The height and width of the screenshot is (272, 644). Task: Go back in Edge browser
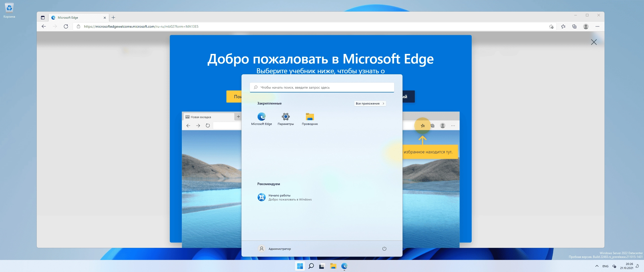pos(44,26)
